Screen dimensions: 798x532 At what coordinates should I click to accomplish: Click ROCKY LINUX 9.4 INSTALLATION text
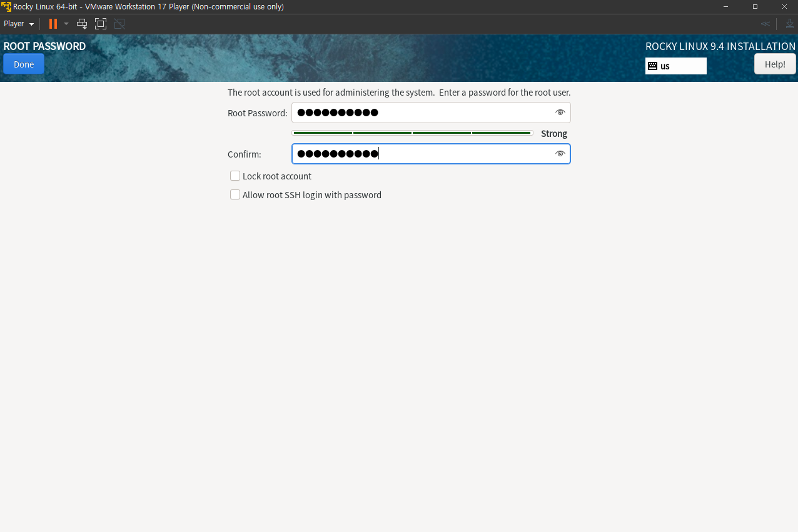click(x=720, y=46)
